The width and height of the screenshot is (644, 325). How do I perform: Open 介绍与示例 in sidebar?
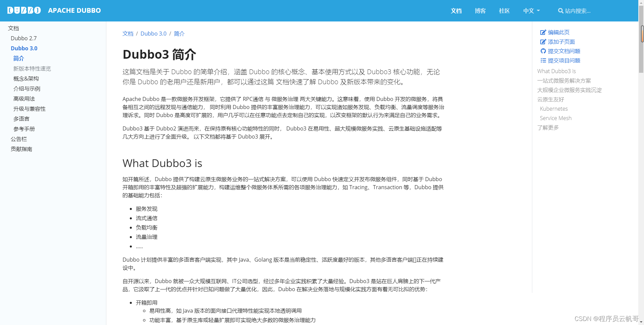[x=27, y=89]
